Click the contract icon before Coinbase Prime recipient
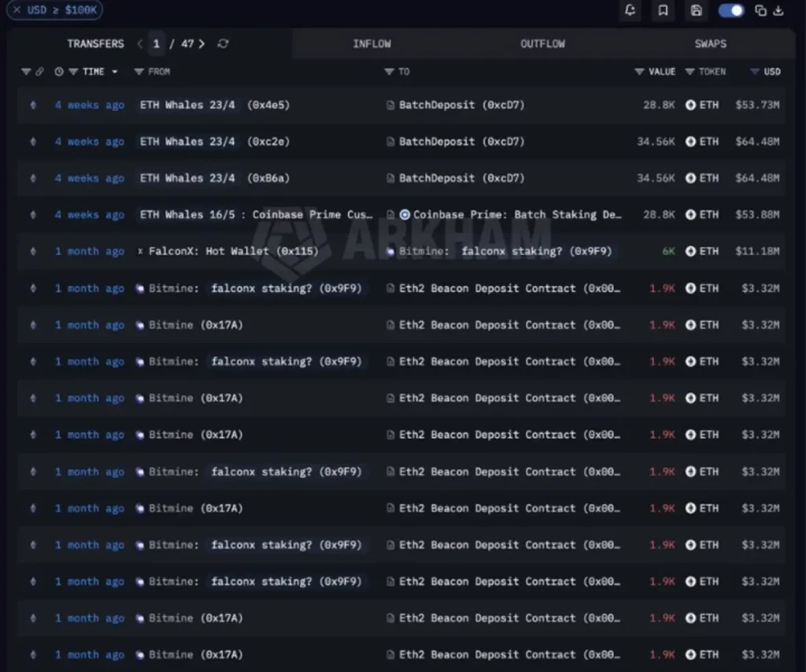The width and height of the screenshot is (806, 672). [x=390, y=215]
